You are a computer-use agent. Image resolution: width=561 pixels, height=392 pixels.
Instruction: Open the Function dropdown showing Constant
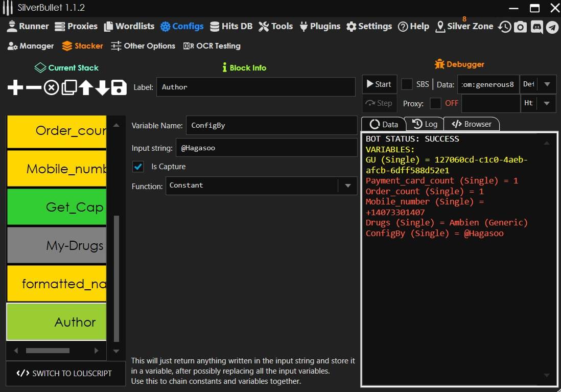pos(347,186)
